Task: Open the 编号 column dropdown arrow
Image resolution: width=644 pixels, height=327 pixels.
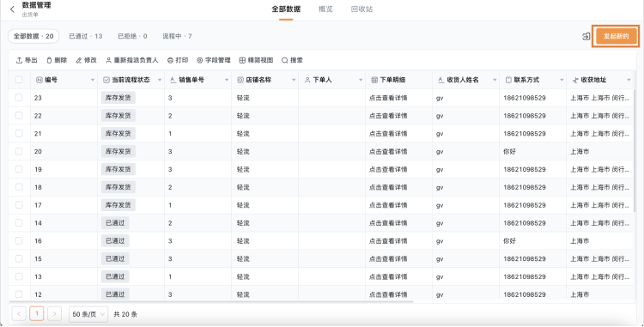Action: 93,80
